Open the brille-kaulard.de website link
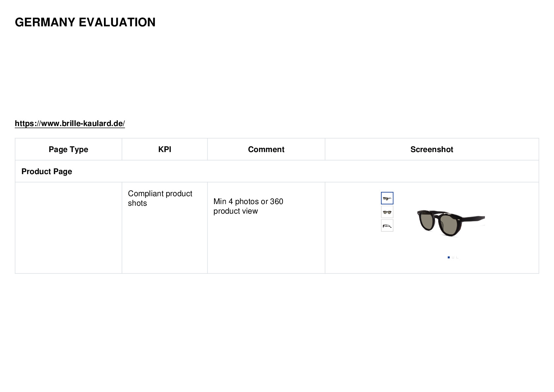This screenshot has width=554, height=392. pyautogui.click(x=70, y=123)
